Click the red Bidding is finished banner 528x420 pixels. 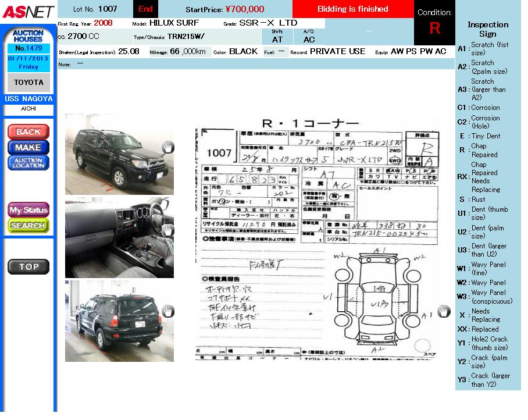tap(352, 9)
